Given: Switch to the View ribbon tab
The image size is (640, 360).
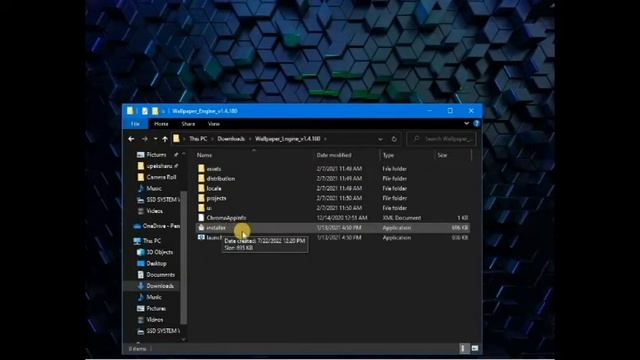Looking at the screenshot, I should (x=214, y=124).
